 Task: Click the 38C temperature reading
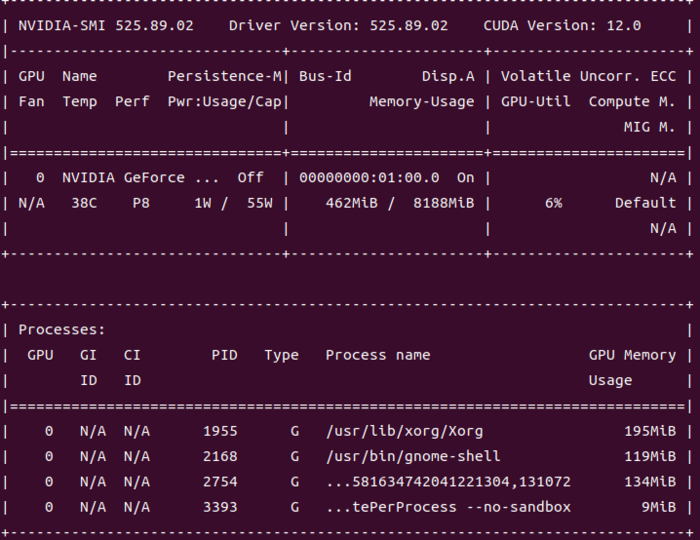(x=84, y=203)
